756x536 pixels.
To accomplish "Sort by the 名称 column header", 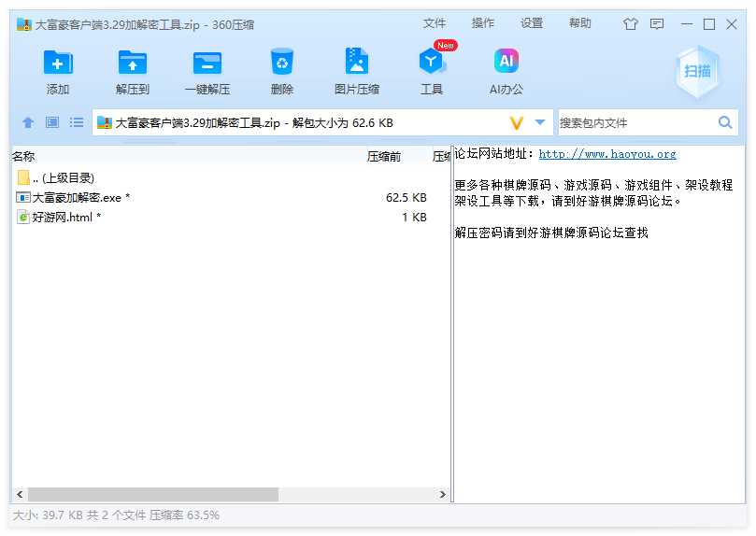I will click(23, 157).
